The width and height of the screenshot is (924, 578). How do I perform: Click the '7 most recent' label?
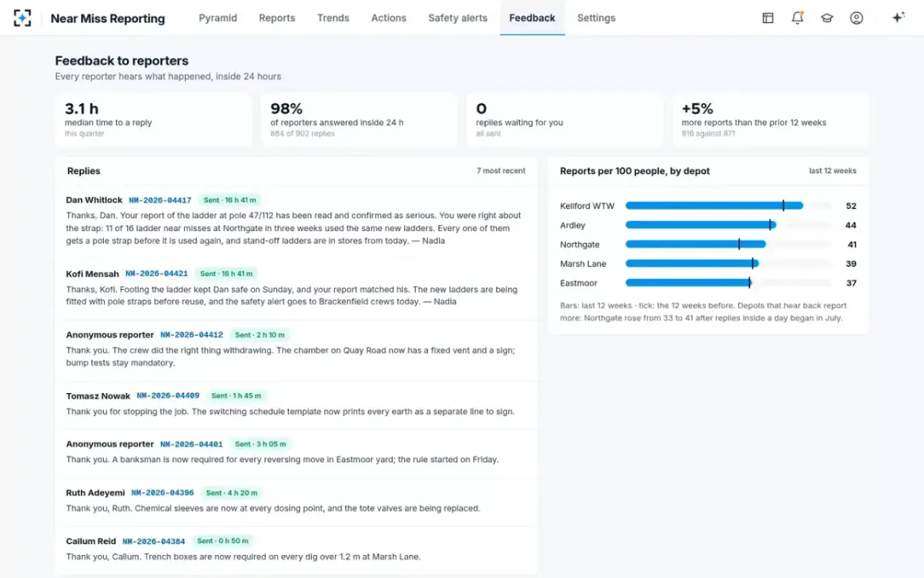[x=501, y=171]
